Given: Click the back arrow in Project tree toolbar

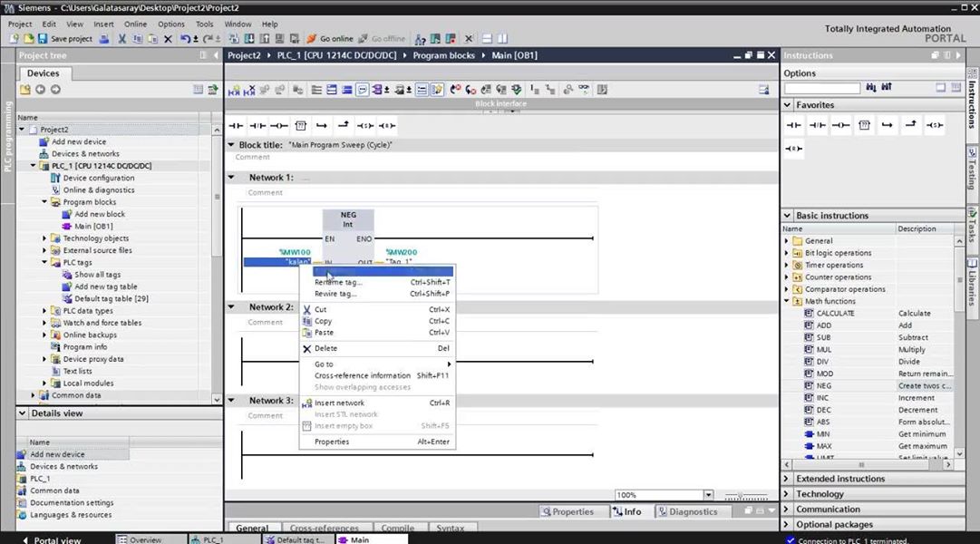Looking at the screenshot, I should pos(40,90).
